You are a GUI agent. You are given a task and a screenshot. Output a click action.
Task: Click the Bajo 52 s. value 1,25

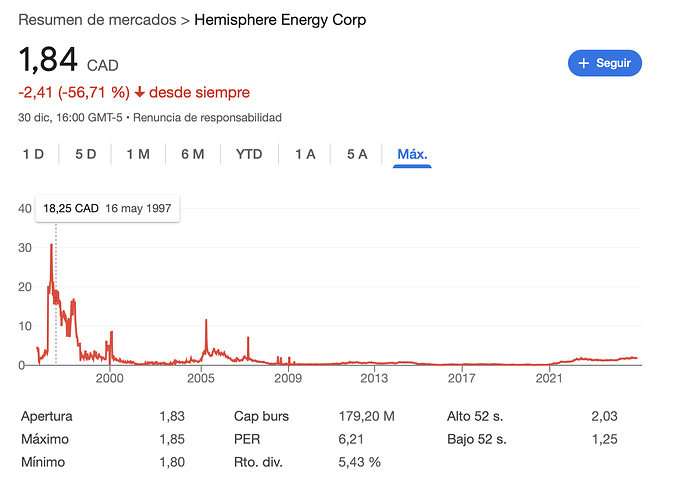coord(605,439)
